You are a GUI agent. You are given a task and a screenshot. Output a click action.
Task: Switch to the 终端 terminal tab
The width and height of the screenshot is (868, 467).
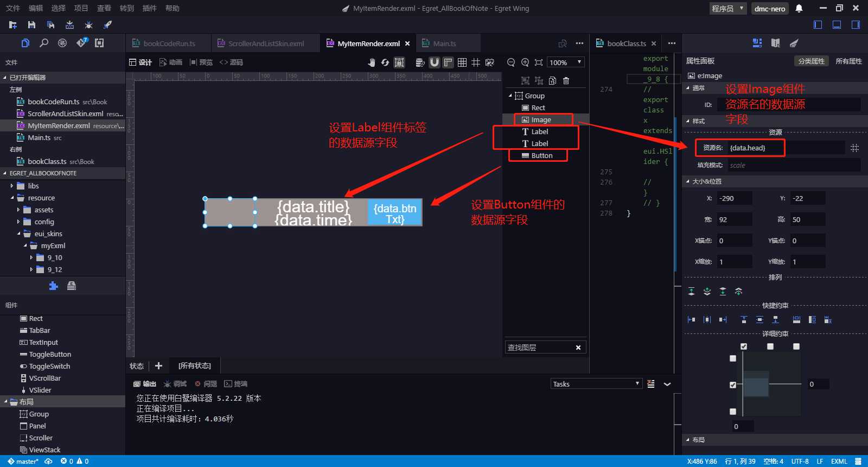tap(235, 384)
